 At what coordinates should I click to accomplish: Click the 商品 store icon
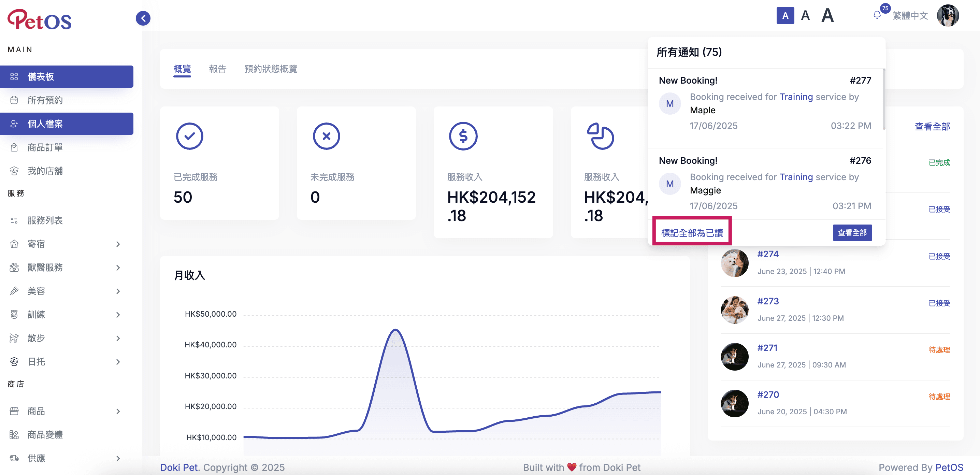14,411
